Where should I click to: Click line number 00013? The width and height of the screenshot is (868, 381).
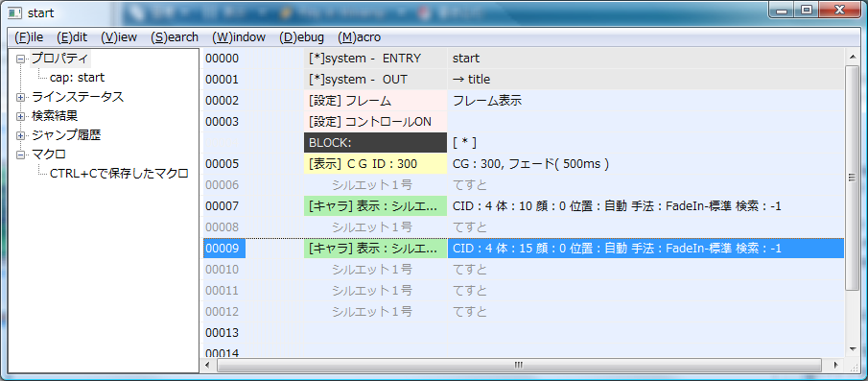point(222,333)
